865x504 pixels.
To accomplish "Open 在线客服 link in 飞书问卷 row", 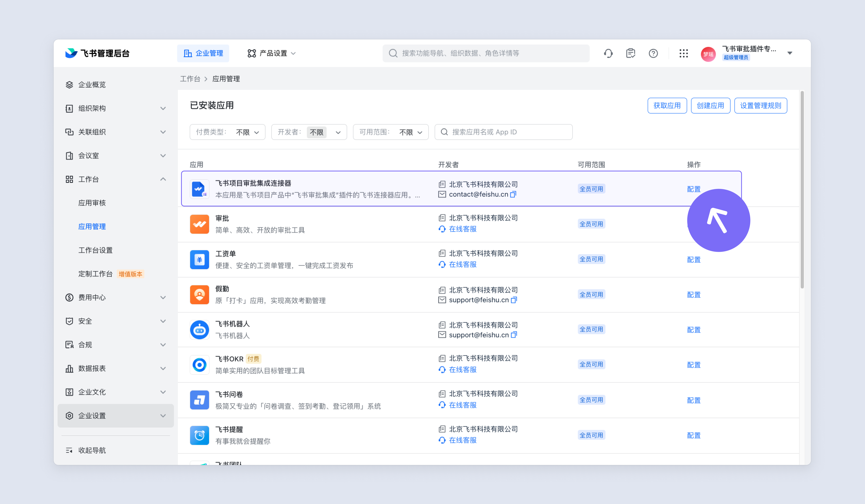I will (x=463, y=405).
